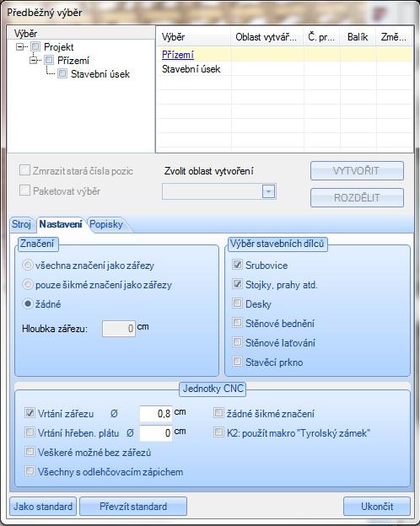
Task: Select pouze šikmé značení jako zářezy
Action: point(28,285)
